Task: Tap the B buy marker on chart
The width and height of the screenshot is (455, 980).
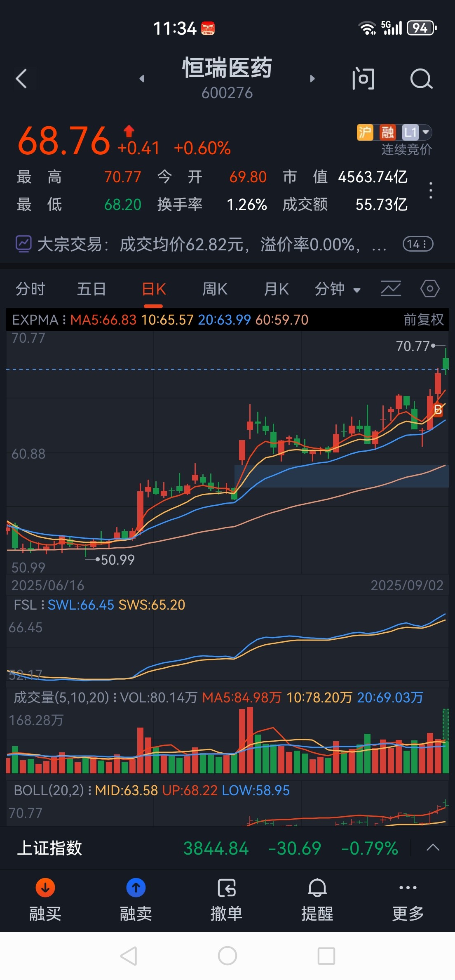Action: click(438, 409)
